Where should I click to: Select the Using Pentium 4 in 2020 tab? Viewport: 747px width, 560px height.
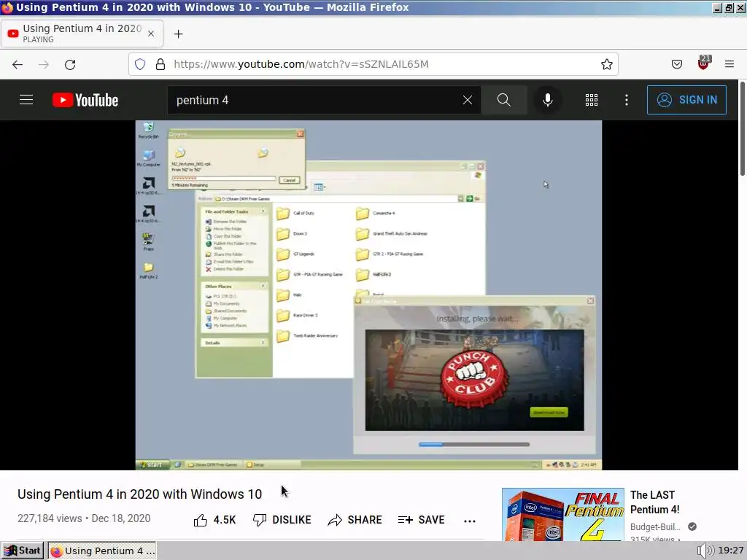pos(82,34)
